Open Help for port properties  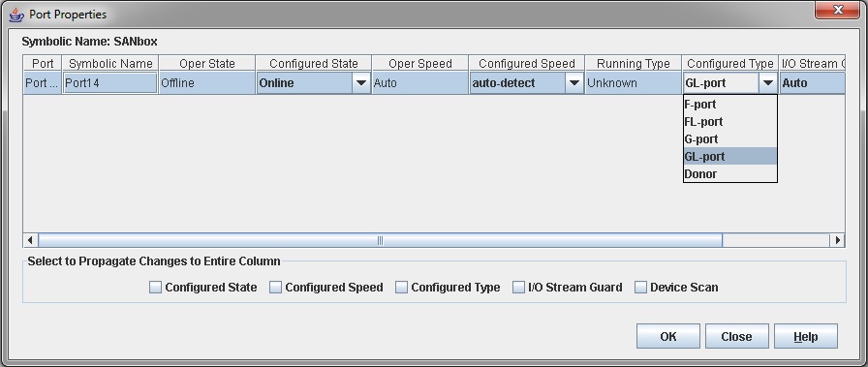(x=805, y=337)
